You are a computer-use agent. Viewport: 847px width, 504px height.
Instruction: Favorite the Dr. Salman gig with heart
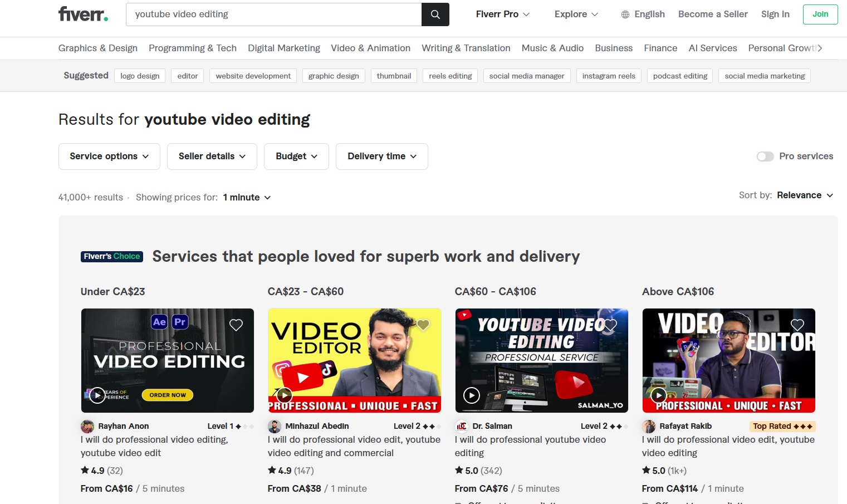[610, 325]
